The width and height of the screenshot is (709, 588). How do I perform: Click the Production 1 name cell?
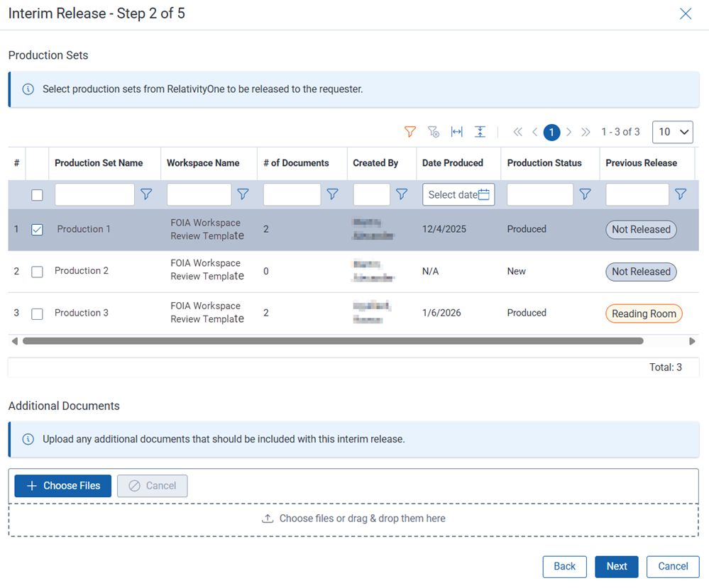pos(84,229)
